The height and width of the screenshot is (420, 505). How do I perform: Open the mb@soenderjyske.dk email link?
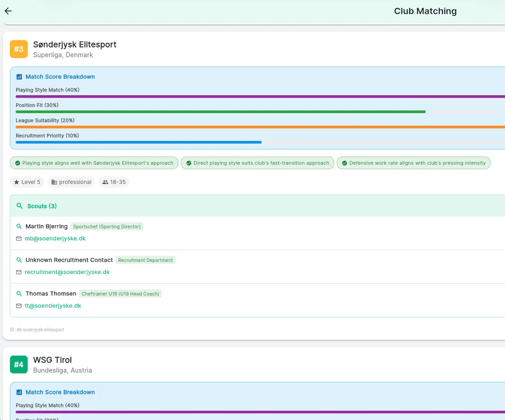(55, 239)
